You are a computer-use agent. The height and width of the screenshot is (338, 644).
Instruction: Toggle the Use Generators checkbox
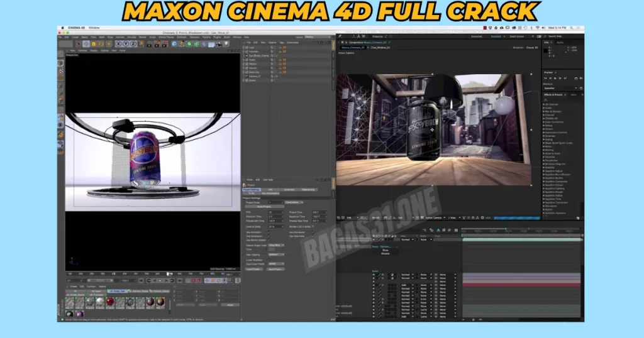pos(269,236)
